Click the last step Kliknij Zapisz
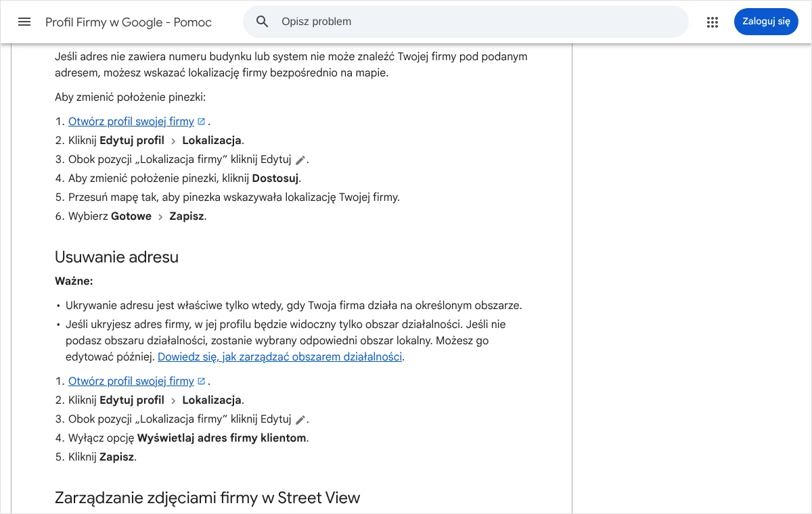This screenshot has height=514, width=812. (x=102, y=457)
